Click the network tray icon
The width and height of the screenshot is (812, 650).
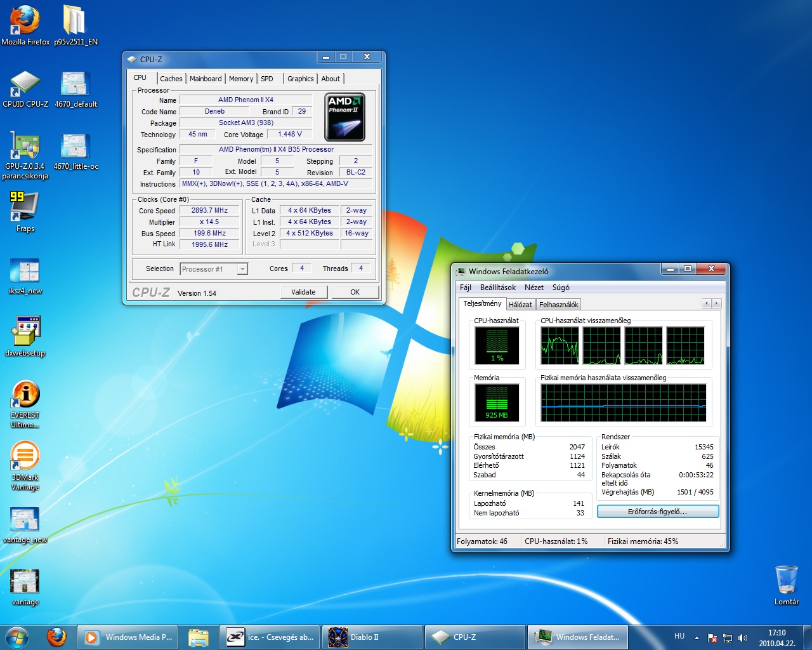728,637
